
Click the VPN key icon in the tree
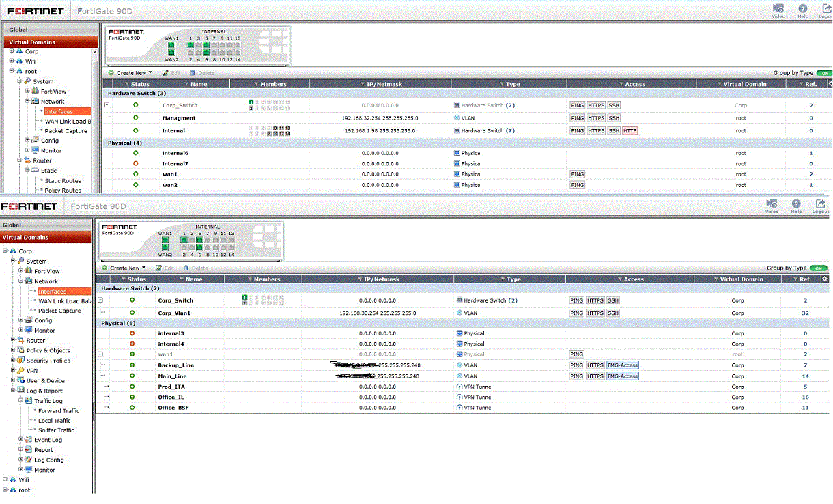click(21, 371)
